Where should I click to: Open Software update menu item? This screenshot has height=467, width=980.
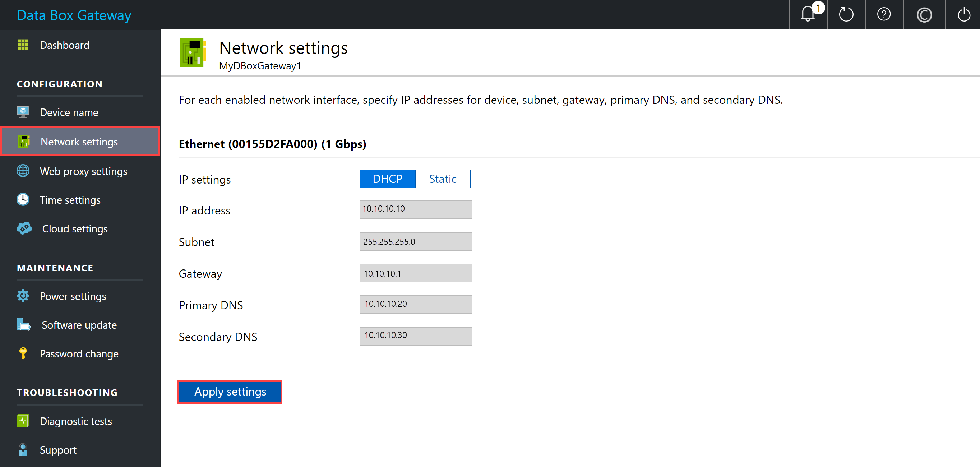[80, 325]
